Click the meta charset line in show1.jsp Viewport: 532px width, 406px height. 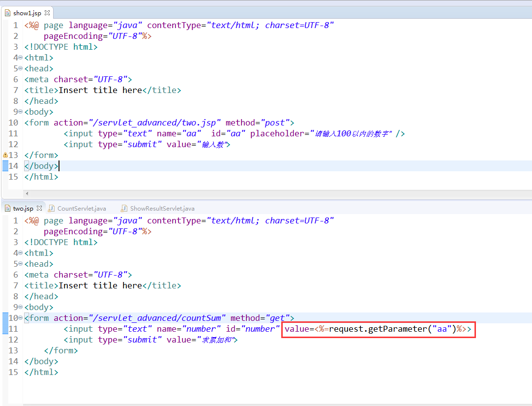click(78, 79)
